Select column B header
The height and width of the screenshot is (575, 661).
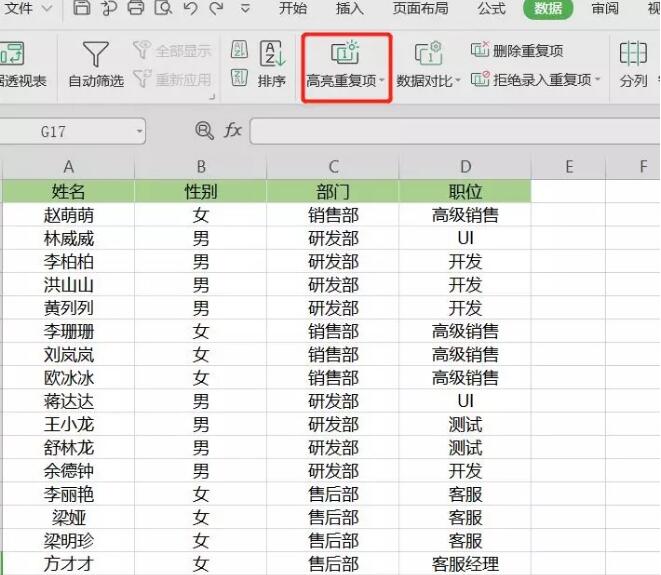[201, 167]
